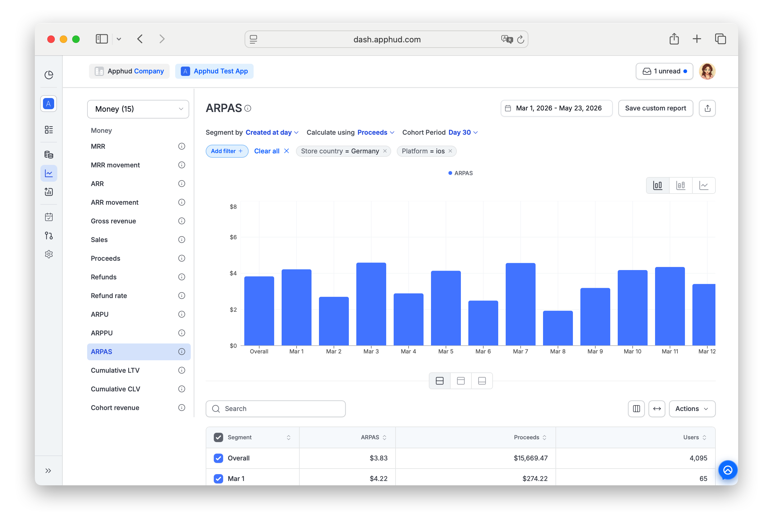Viewport: 773px width, 532px height.
Task: Select the Apphud Test App breadcrumb
Action: (x=214, y=71)
